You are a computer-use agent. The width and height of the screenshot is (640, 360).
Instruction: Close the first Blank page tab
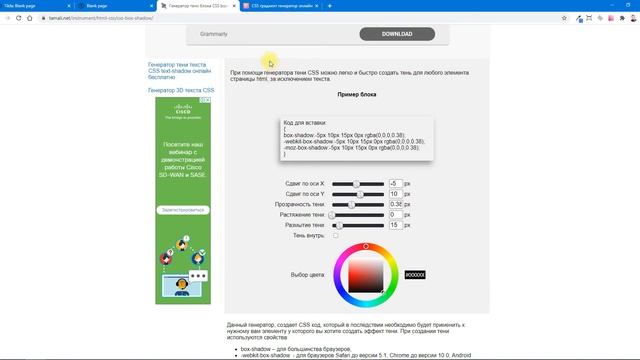pos(69,6)
